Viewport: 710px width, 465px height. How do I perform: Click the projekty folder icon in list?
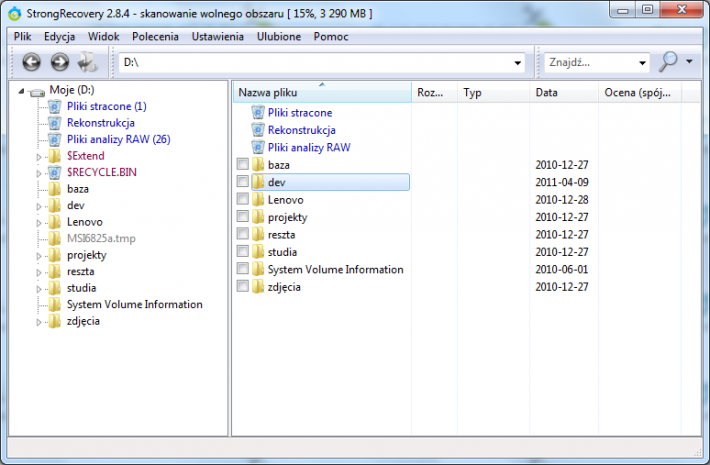click(x=258, y=217)
